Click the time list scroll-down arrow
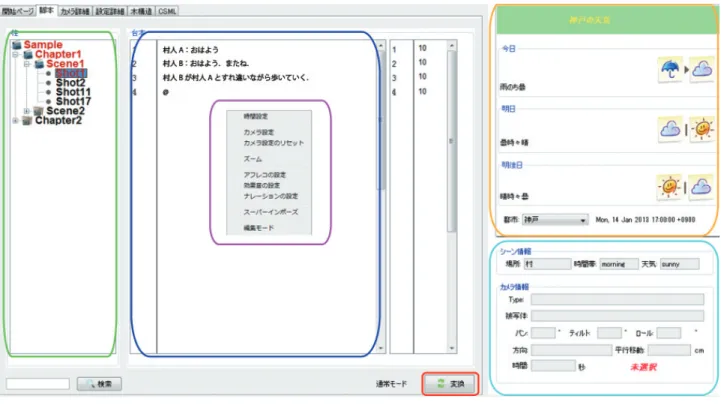Image resolution: width=721 pixels, height=405 pixels. [452, 348]
